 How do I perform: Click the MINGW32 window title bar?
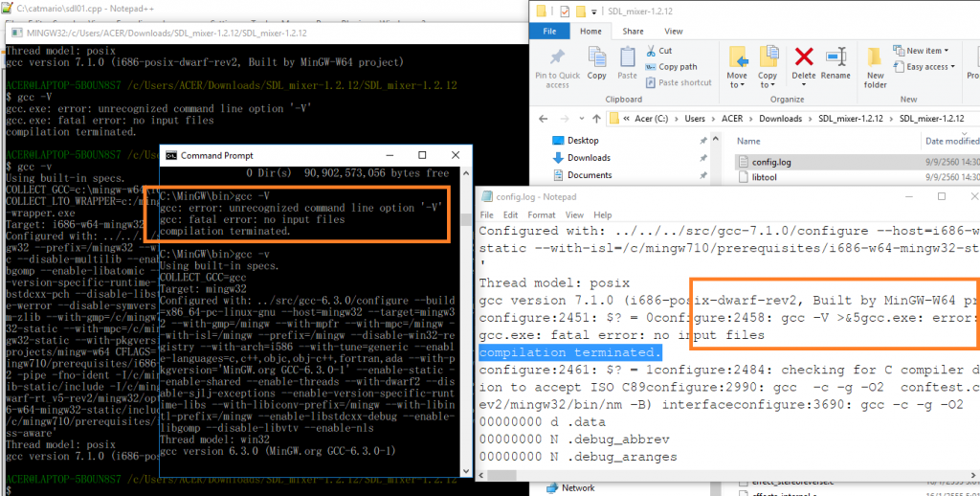click(x=266, y=32)
